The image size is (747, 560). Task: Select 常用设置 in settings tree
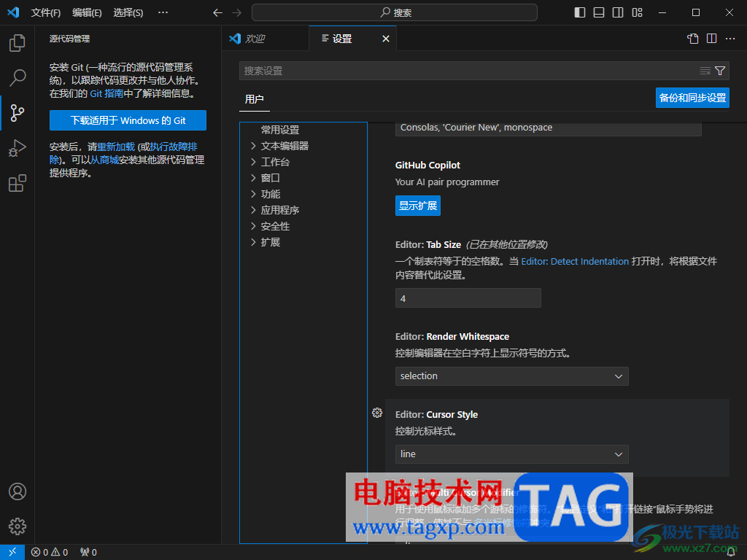(x=280, y=130)
